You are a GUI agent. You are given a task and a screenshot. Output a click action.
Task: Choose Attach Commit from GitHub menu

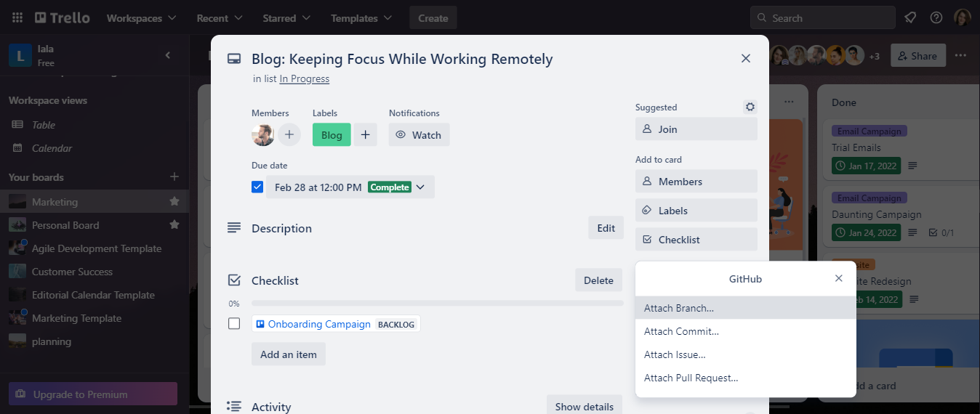(x=681, y=331)
